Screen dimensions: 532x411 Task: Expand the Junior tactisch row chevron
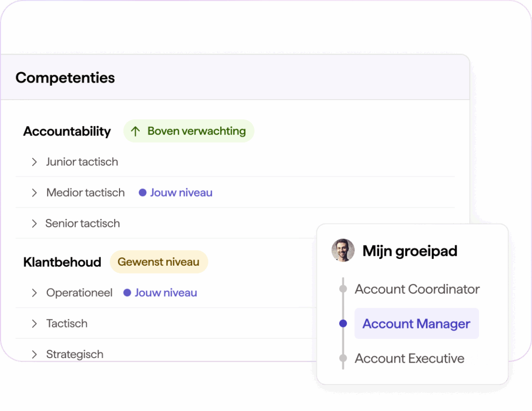(34, 162)
